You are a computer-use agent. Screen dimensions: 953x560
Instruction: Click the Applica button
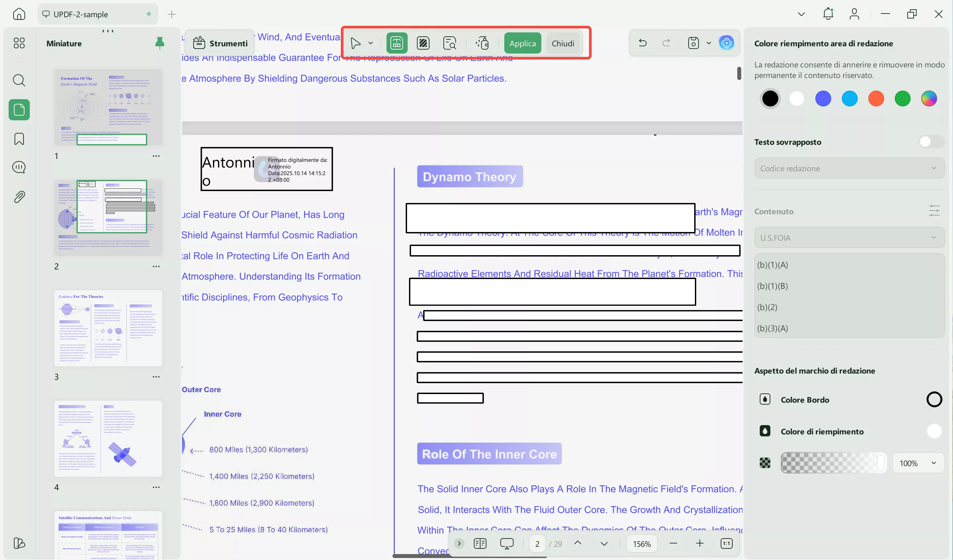[x=522, y=43]
